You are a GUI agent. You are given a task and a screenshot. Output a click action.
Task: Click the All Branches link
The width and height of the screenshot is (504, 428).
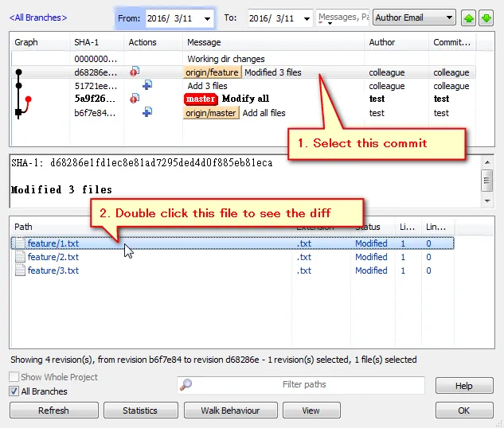point(38,18)
